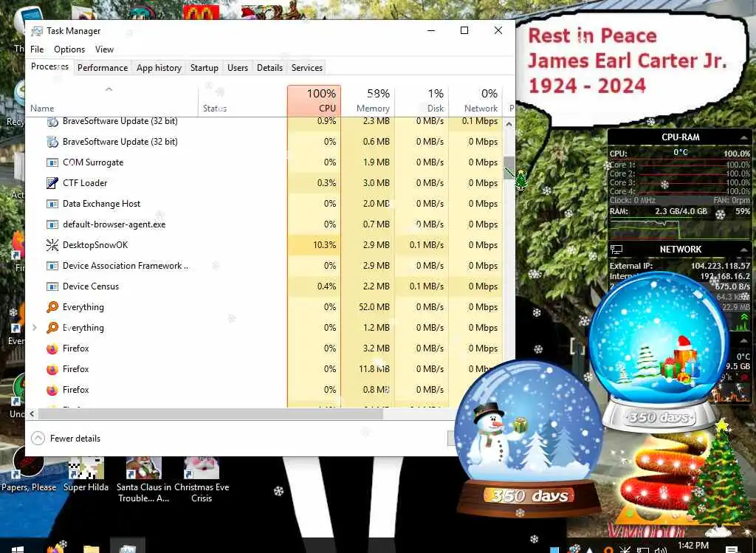
Task: Click Fewer details to collapse Task Manager
Action: [x=66, y=439]
